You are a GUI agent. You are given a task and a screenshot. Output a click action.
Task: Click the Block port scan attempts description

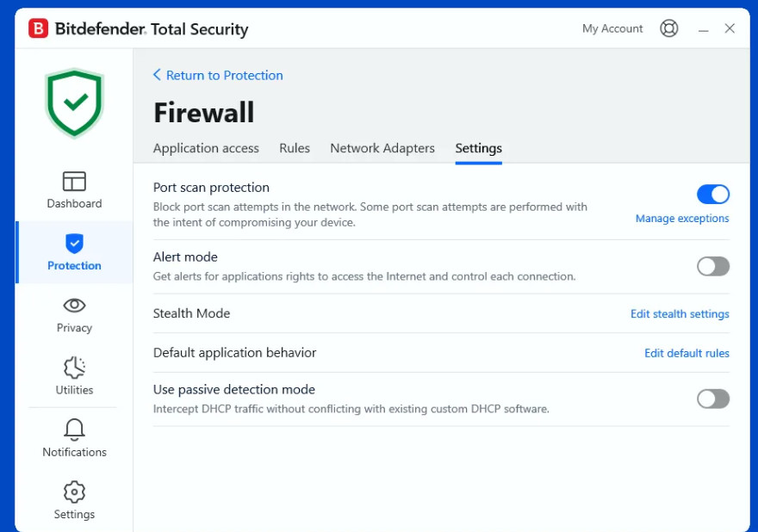(x=370, y=214)
